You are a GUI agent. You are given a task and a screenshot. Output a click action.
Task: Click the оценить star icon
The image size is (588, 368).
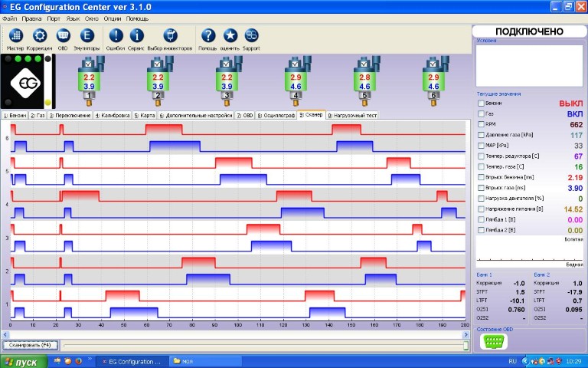(230, 35)
